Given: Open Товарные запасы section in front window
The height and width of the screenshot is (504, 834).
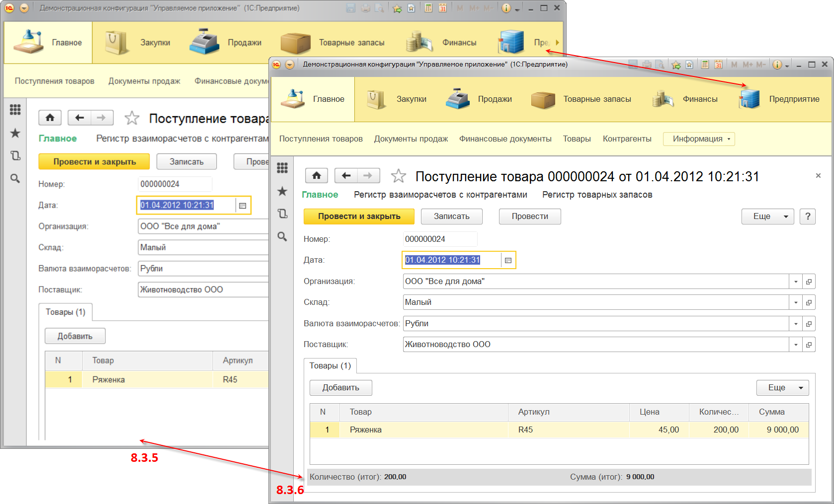Looking at the screenshot, I should pos(581,99).
